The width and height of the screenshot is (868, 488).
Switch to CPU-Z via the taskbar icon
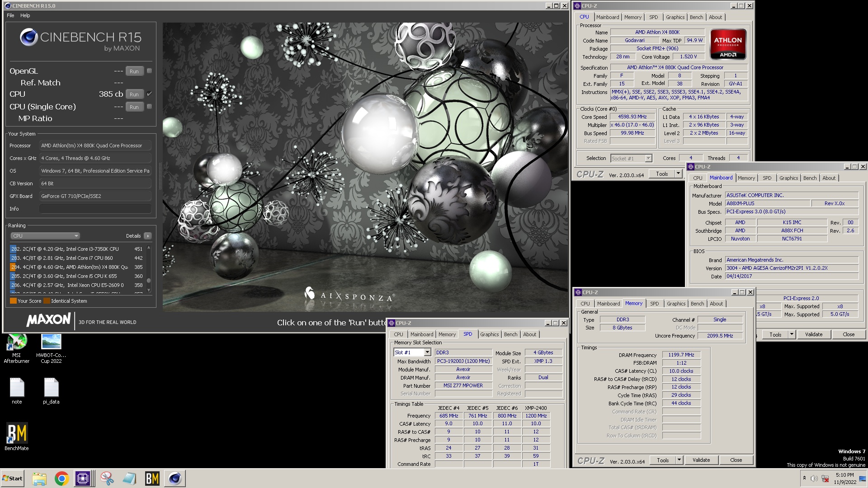coord(83,479)
